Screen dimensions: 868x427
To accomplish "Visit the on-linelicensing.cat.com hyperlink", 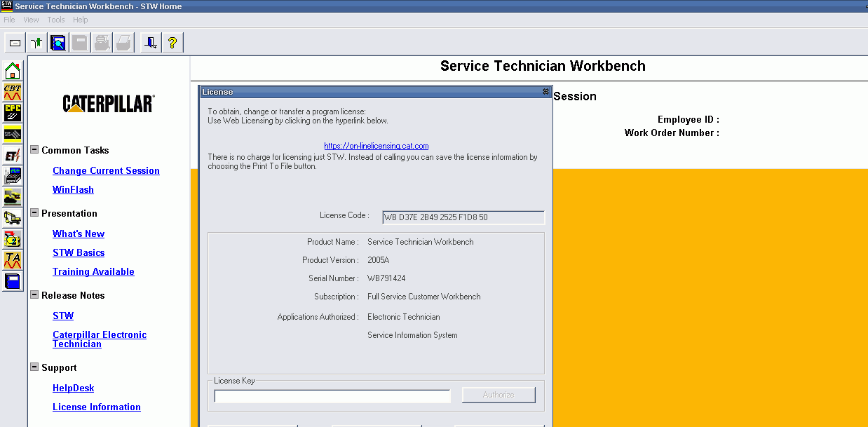I will pos(377,146).
